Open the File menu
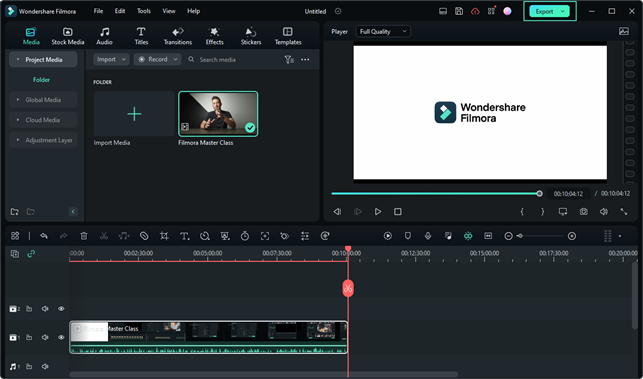This screenshot has height=379, width=643. pyautogui.click(x=98, y=11)
